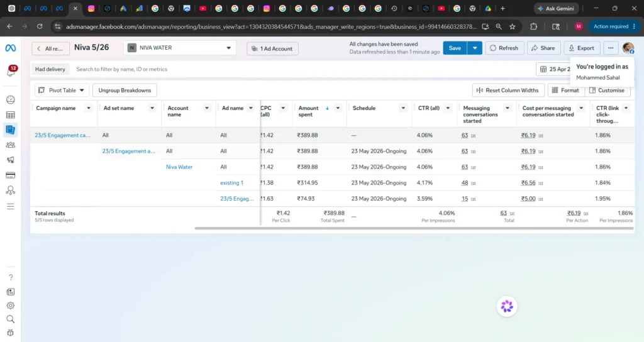
Task: Open Ads reporting icon in sidebar
Action: (x=11, y=130)
